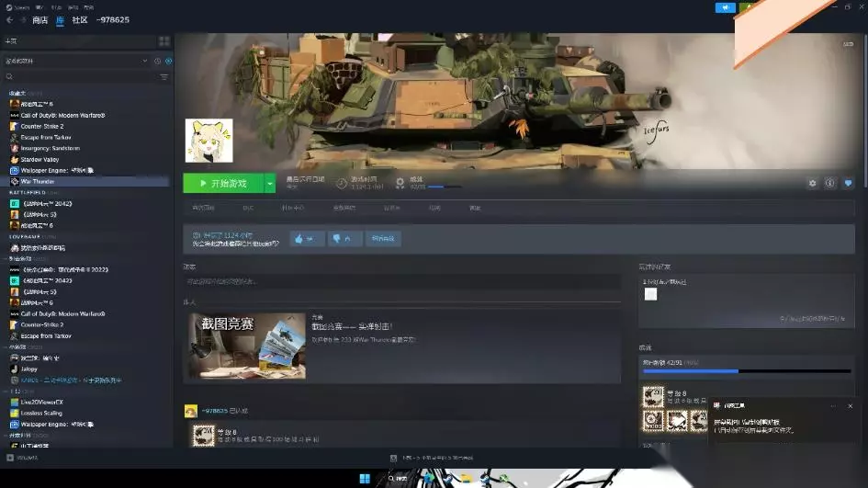868x488 pixels.
Task: Open the gear manage-game settings icon
Action: pyautogui.click(x=812, y=184)
